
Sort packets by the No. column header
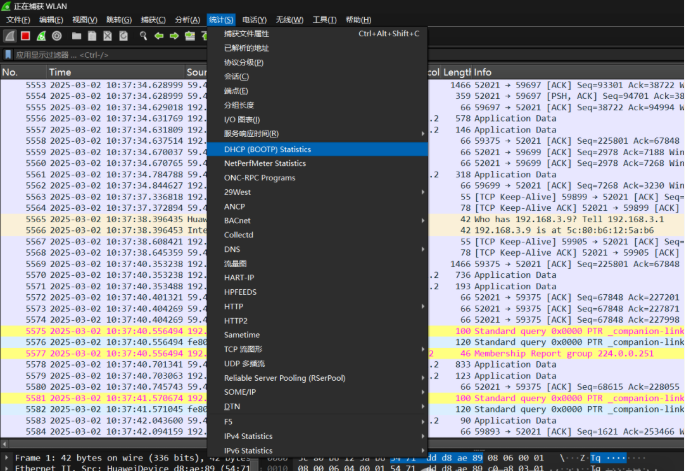pyautogui.click(x=23, y=72)
